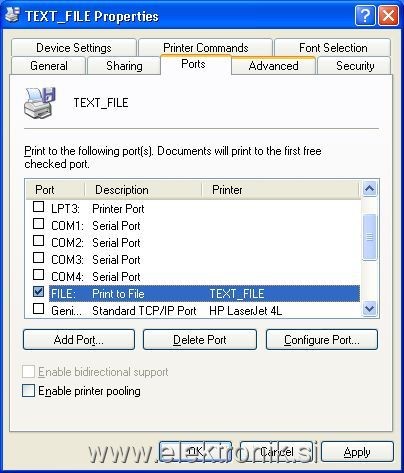The width and height of the screenshot is (404, 473).
Task: Open the Printer Commands tab
Action: click(206, 48)
